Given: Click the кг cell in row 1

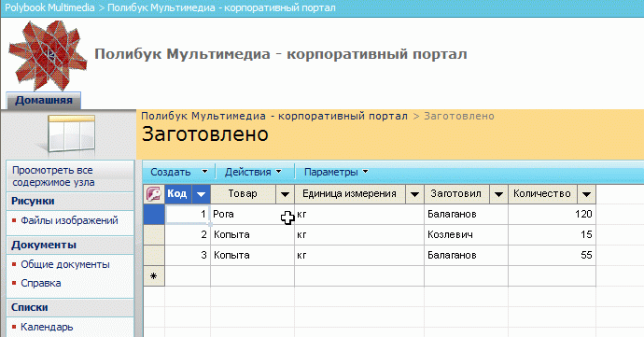Looking at the screenshot, I should pos(359,214).
